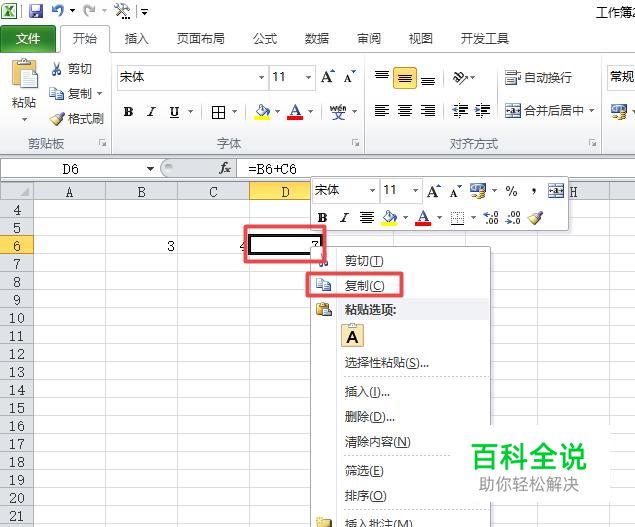
Task: Click the phonetic guide wén icon
Action: (337, 112)
